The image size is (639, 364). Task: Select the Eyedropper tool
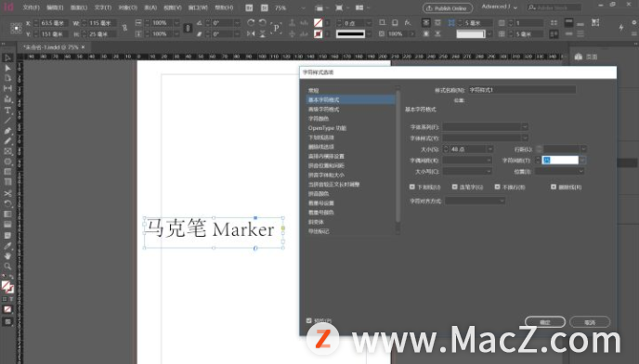7,246
